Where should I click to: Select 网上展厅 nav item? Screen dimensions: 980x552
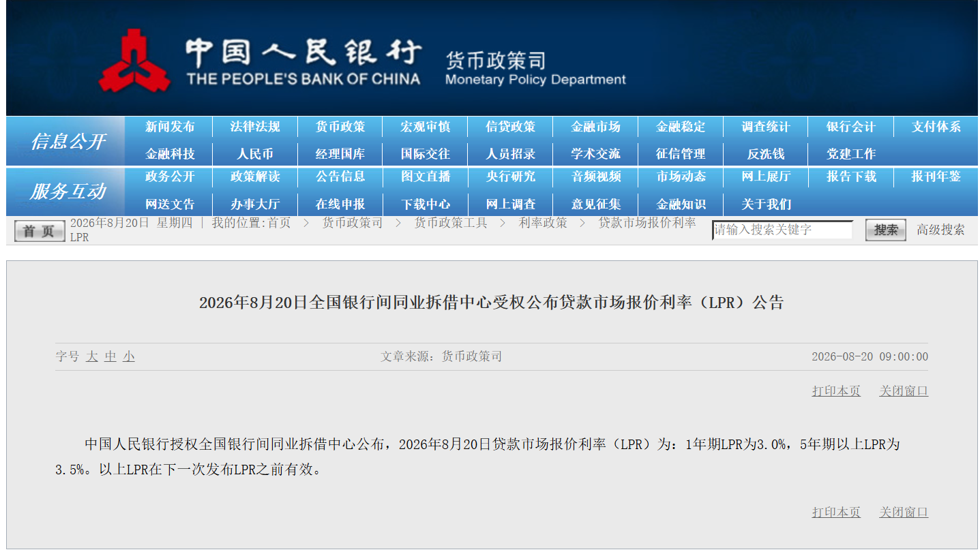767,177
